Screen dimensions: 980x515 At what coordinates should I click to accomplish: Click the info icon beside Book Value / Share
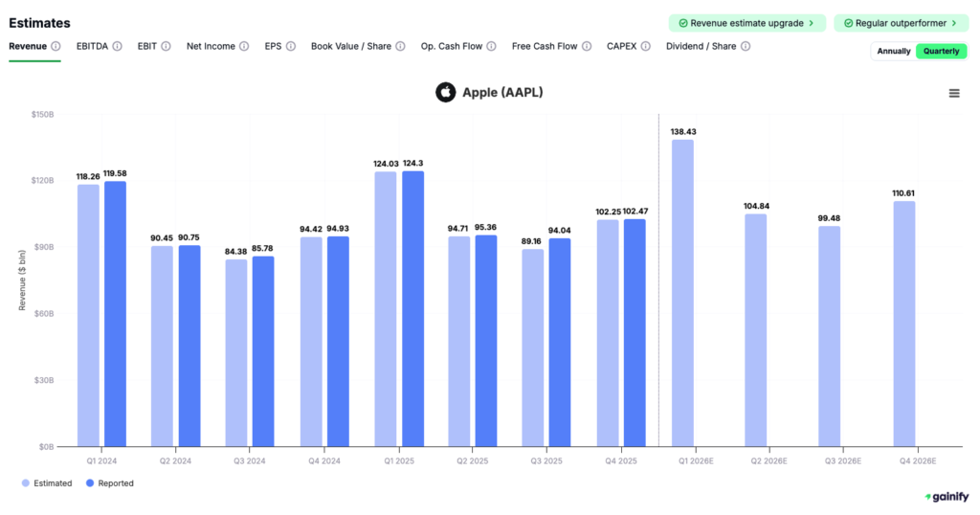[400, 46]
